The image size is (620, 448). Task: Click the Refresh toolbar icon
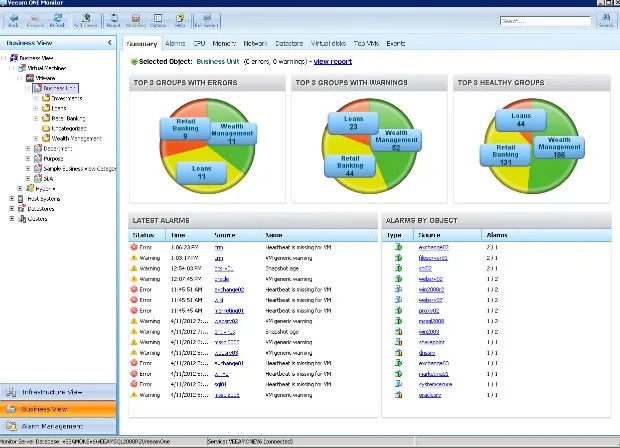(x=57, y=20)
